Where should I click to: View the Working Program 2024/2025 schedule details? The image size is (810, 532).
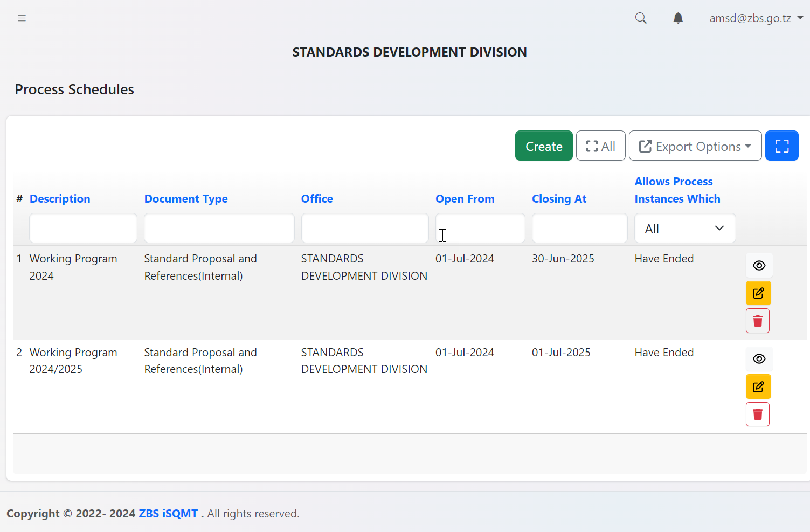click(759, 359)
